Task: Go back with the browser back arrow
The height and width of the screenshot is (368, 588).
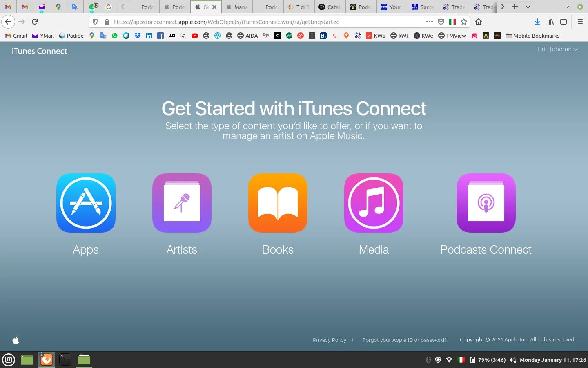Action: coord(8,22)
